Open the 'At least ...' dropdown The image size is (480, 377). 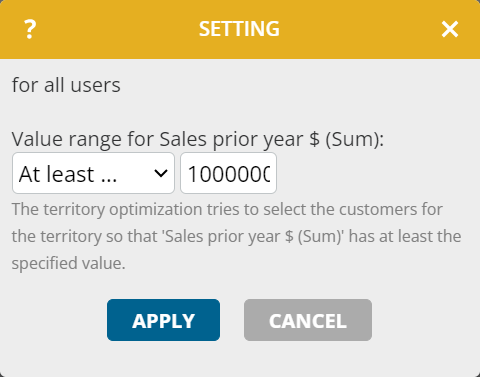tap(93, 173)
